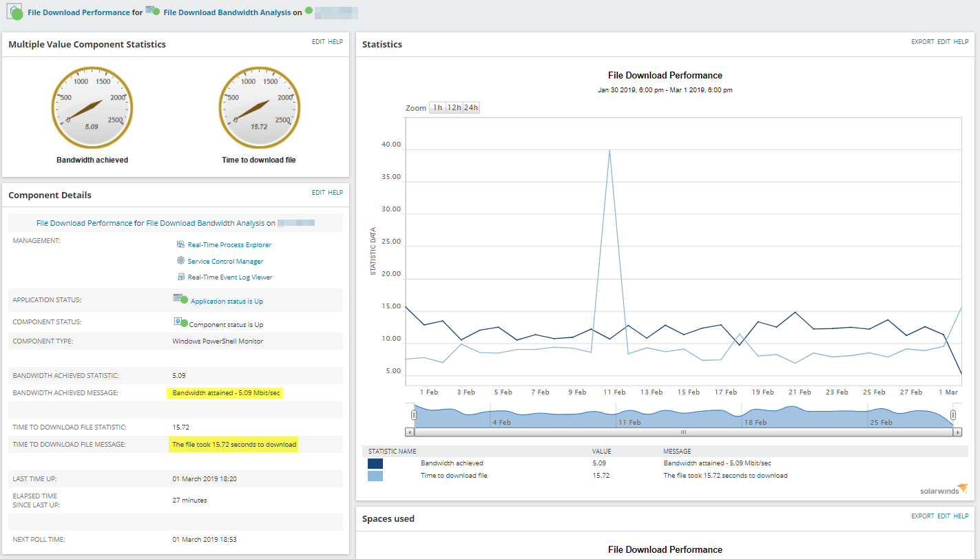Click the Real-Time Process Explorer icon
Viewport: 980px width, 559px height.
(180, 244)
